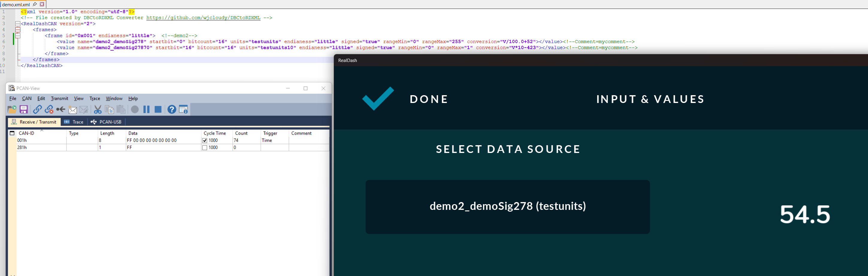Click the purple Save floppy disk icon
The width and height of the screenshot is (868, 276).
point(24,110)
